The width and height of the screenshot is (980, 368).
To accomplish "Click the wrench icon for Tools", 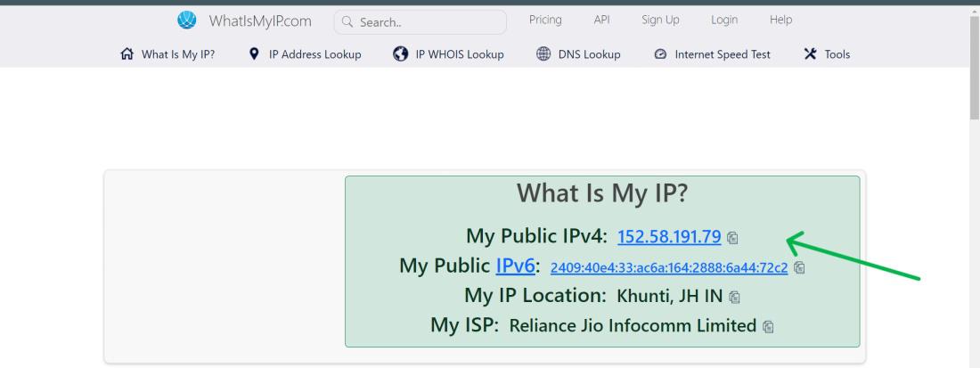I will coord(810,53).
